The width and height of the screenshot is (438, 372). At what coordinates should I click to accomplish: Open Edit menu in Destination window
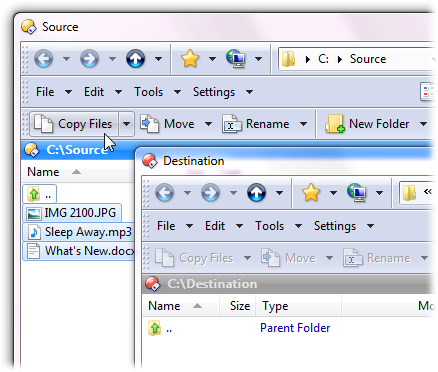pyautogui.click(x=215, y=226)
